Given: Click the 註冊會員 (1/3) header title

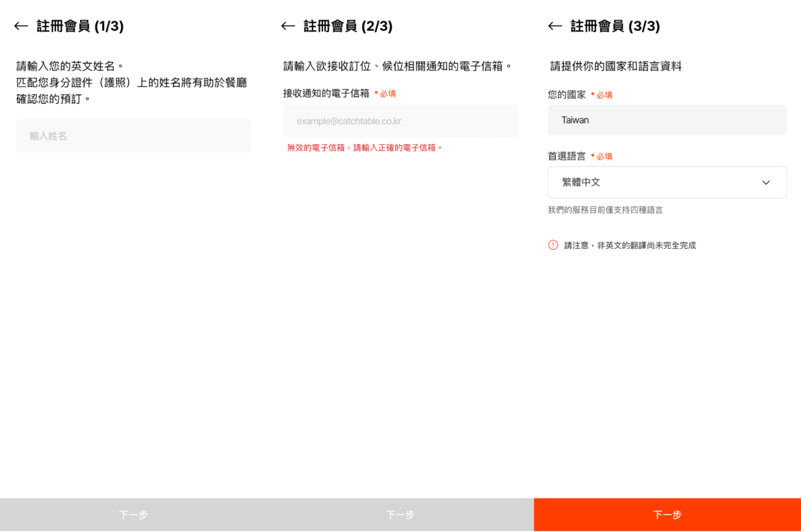Looking at the screenshot, I should [80, 26].
